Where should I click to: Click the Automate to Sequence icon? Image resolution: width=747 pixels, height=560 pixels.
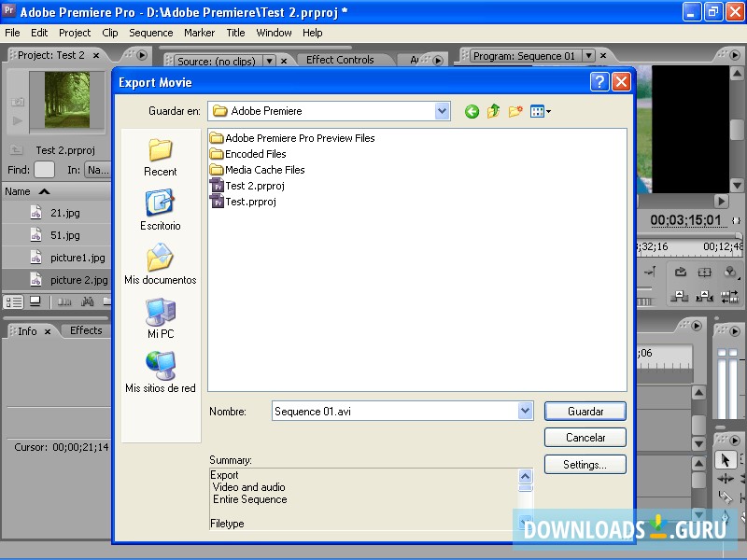coord(64,301)
